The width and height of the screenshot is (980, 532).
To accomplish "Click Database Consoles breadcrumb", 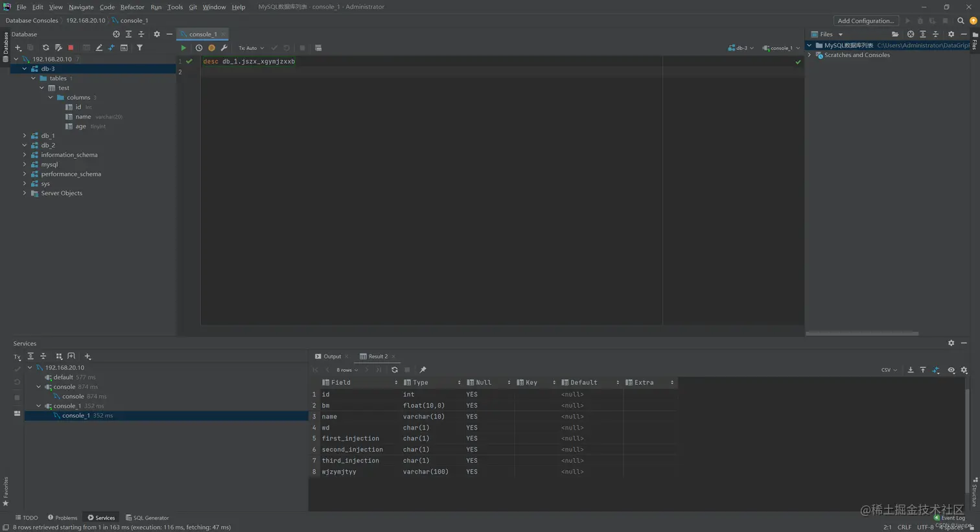I will point(32,21).
